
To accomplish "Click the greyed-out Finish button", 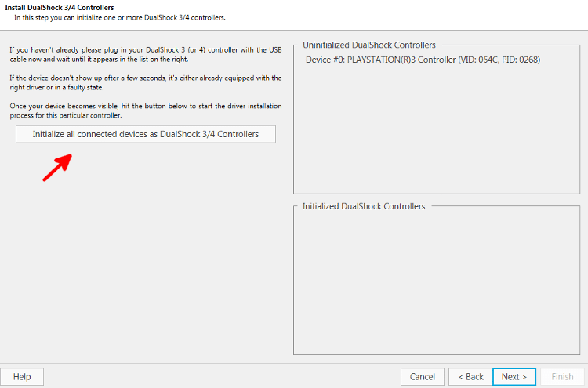I will [562, 377].
